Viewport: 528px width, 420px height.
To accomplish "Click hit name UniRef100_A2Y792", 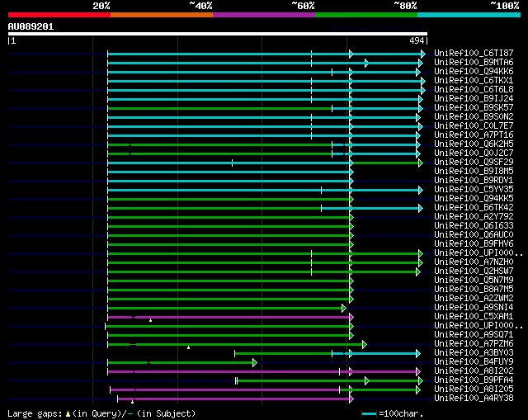I will pos(474,217).
